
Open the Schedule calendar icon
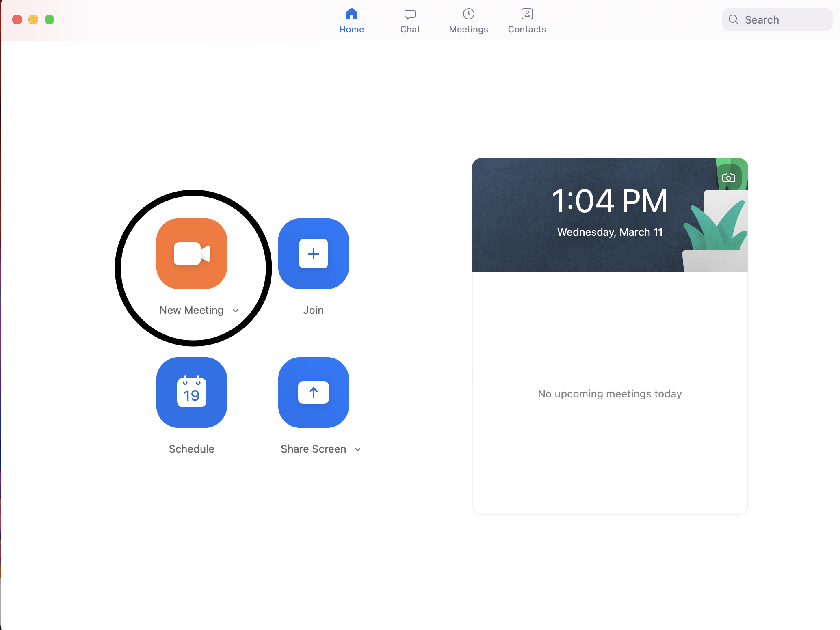(191, 393)
